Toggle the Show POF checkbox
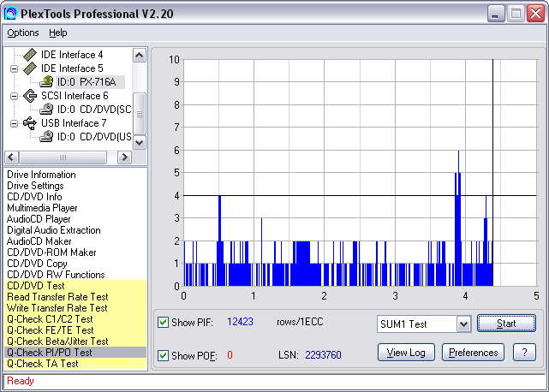 click(x=163, y=355)
